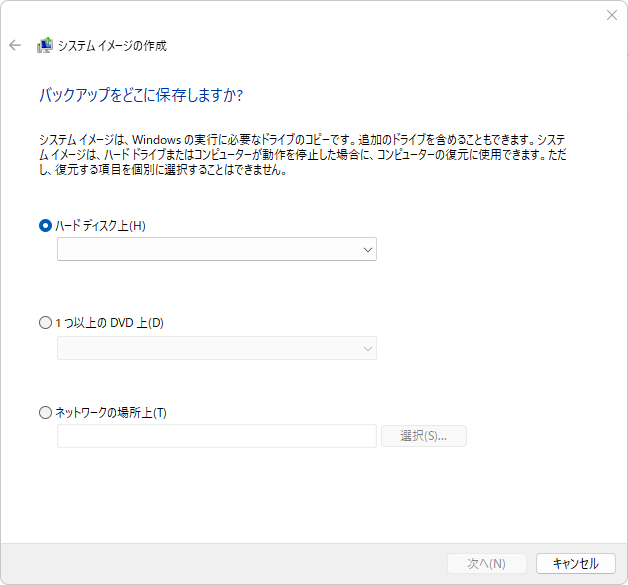
Task: Click the 1 つ以上の DVD 上(D) label text
Action: pyautogui.click(x=109, y=322)
